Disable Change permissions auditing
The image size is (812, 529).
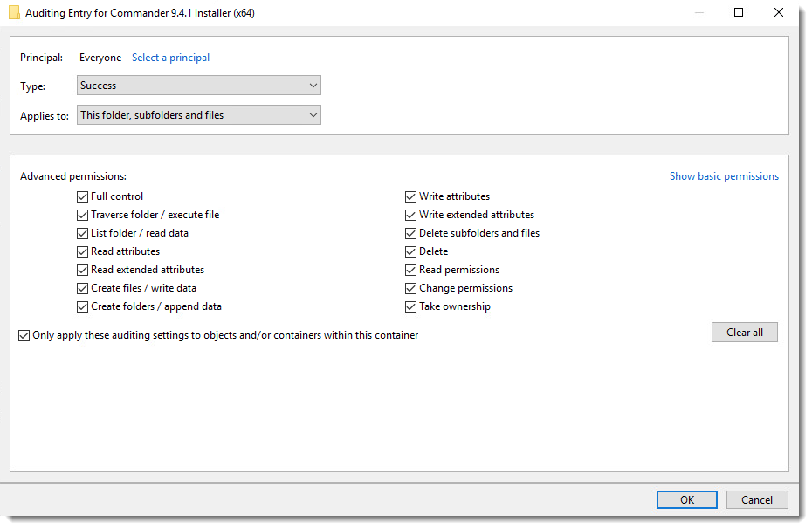click(x=410, y=287)
